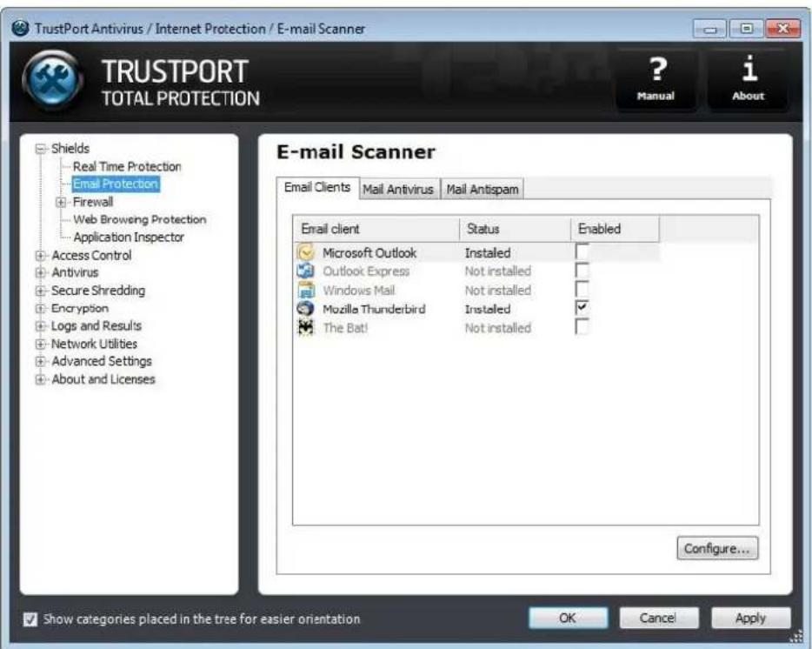This screenshot has width=812, height=649.
Task: Switch to the Email Clients tab
Action: point(317,188)
